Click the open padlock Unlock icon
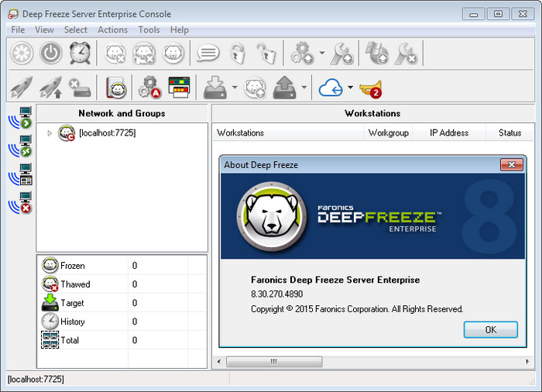 (x=266, y=53)
